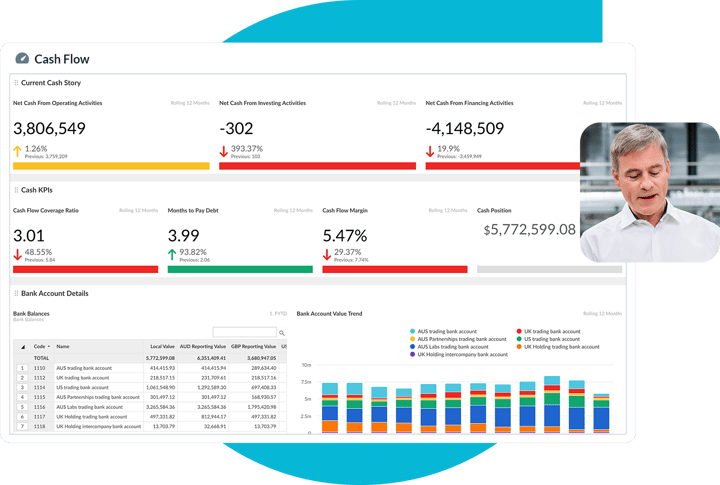
Task: Click the red bar under Cash Flow Coverage Ratio
Action: point(85,269)
